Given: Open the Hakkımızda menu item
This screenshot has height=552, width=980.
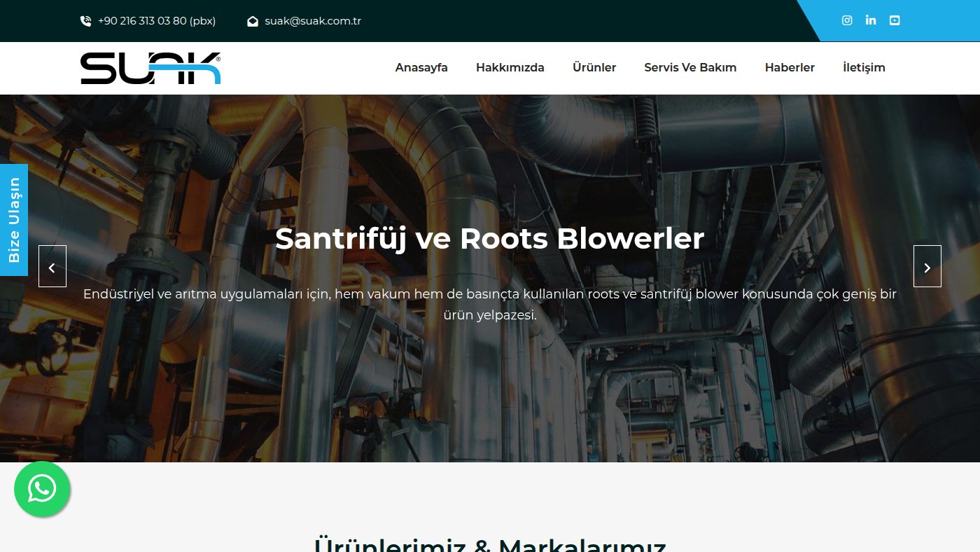Looking at the screenshot, I should tap(510, 68).
